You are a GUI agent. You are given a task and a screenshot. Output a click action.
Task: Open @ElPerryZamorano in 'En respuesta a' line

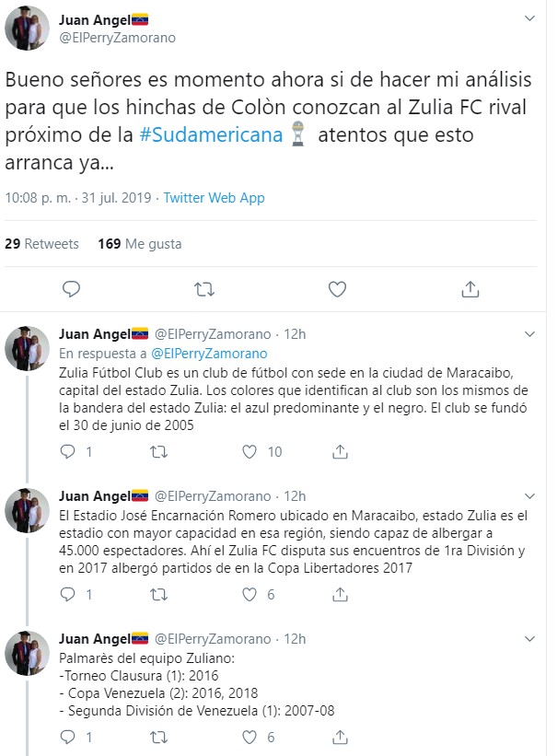coord(209,354)
